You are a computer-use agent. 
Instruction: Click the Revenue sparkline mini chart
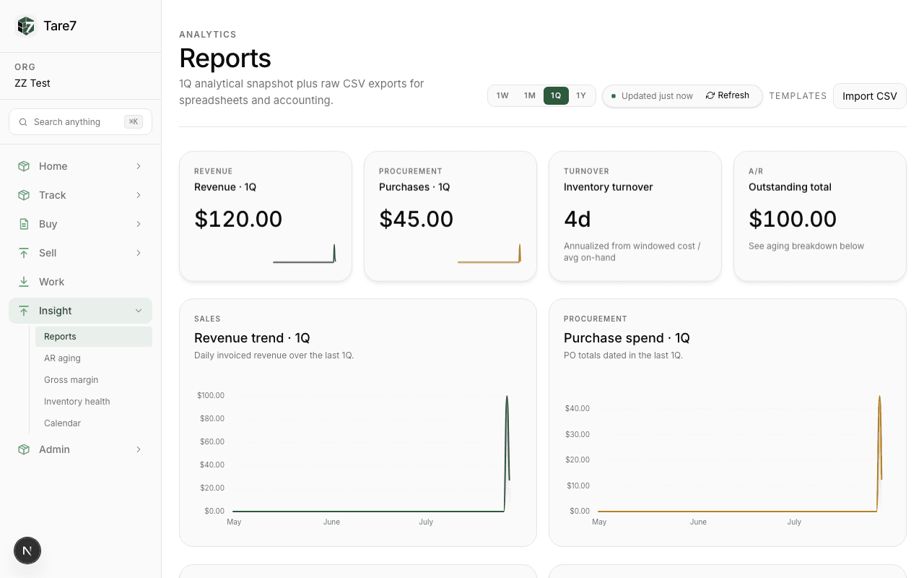click(305, 253)
